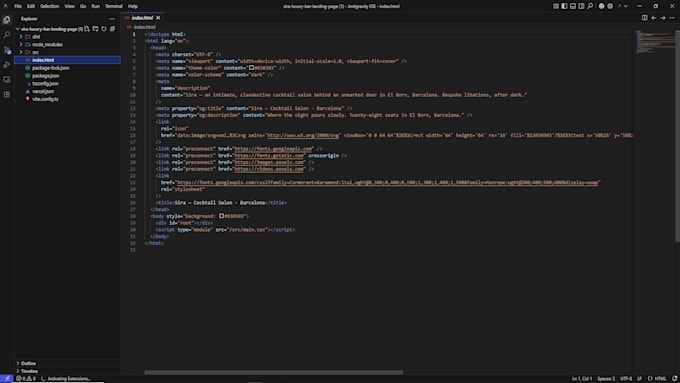Image resolution: width=680 pixels, height=383 pixels.
Task: Click first round icon right of title-bar search
Action: 602,6
